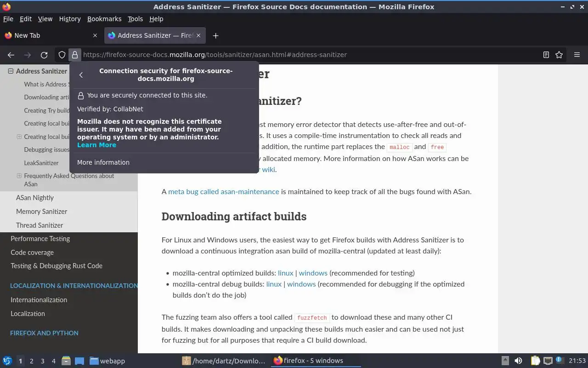Image resolution: width=588 pixels, height=368 pixels.
Task: Open the Bookmarks menu
Action: point(104,19)
